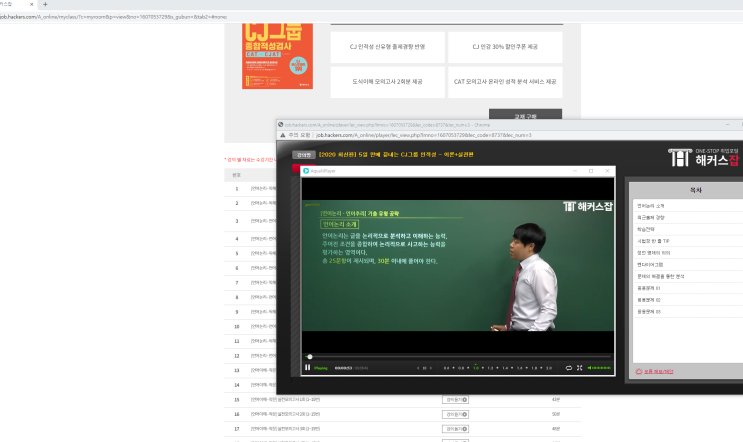Screen dimensions: 743x442
Task: Click the yellow lecture title text
Action: pyautogui.click(x=396, y=154)
